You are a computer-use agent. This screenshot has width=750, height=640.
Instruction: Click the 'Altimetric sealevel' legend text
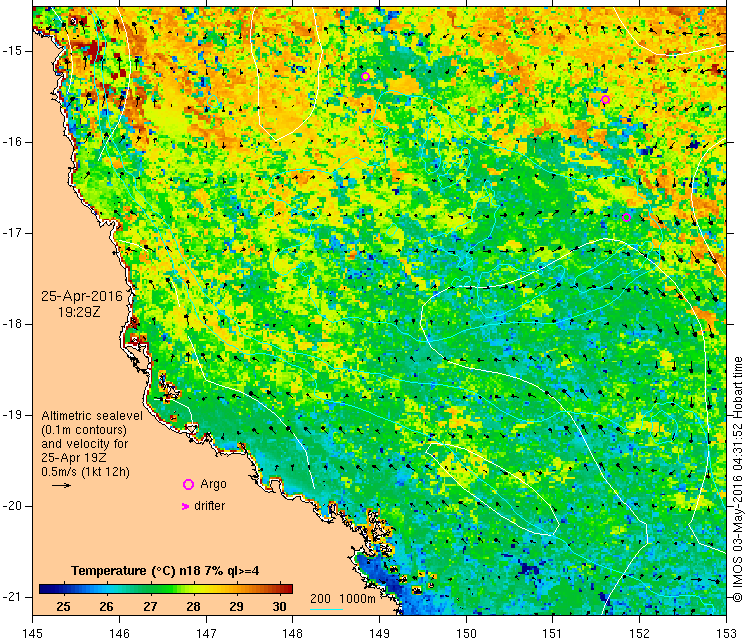tap(92, 416)
